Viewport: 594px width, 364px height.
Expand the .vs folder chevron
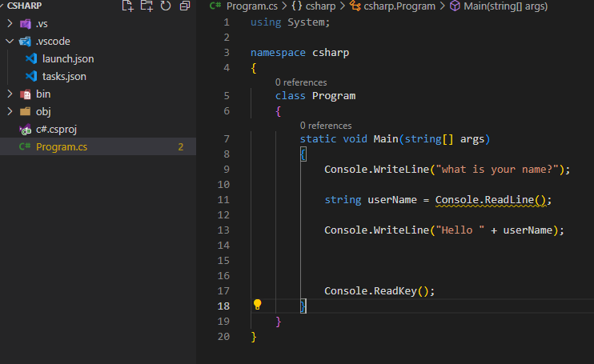point(10,23)
